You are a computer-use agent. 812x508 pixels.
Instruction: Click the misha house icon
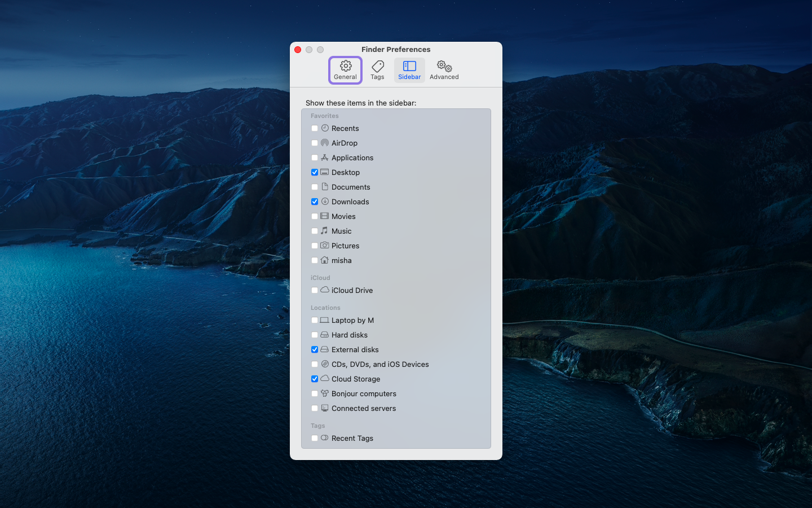pyautogui.click(x=325, y=260)
